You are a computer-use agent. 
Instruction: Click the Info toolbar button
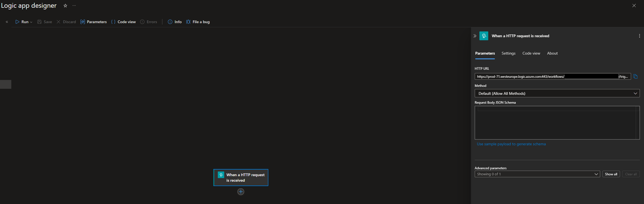pyautogui.click(x=175, y=22)
